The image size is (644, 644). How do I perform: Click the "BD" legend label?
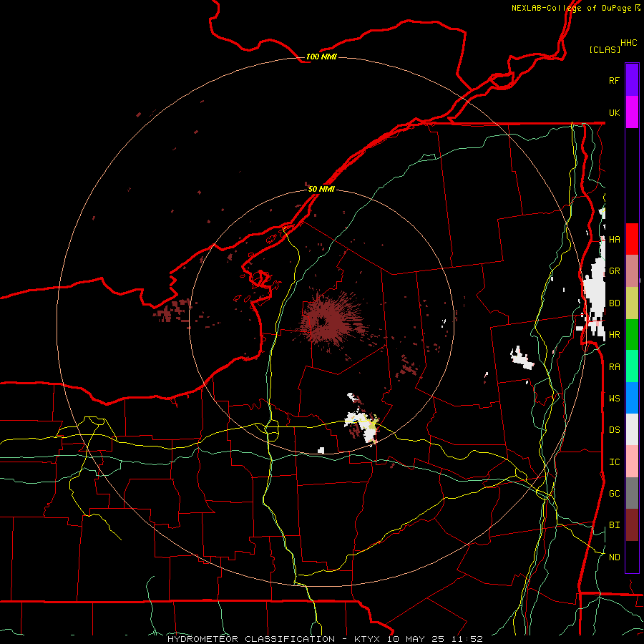point(615,303)
